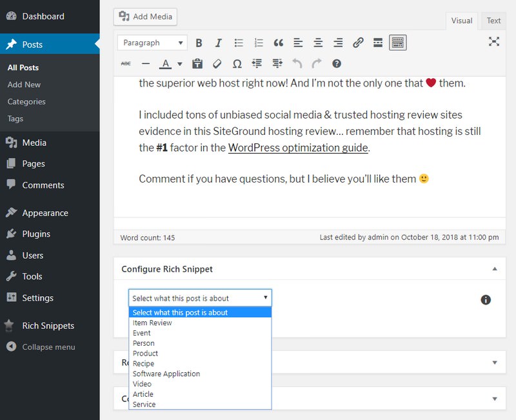Viewport: 516px width, 420px height.
Task: Switch to the Text editing tab
Action: (493, 21)
